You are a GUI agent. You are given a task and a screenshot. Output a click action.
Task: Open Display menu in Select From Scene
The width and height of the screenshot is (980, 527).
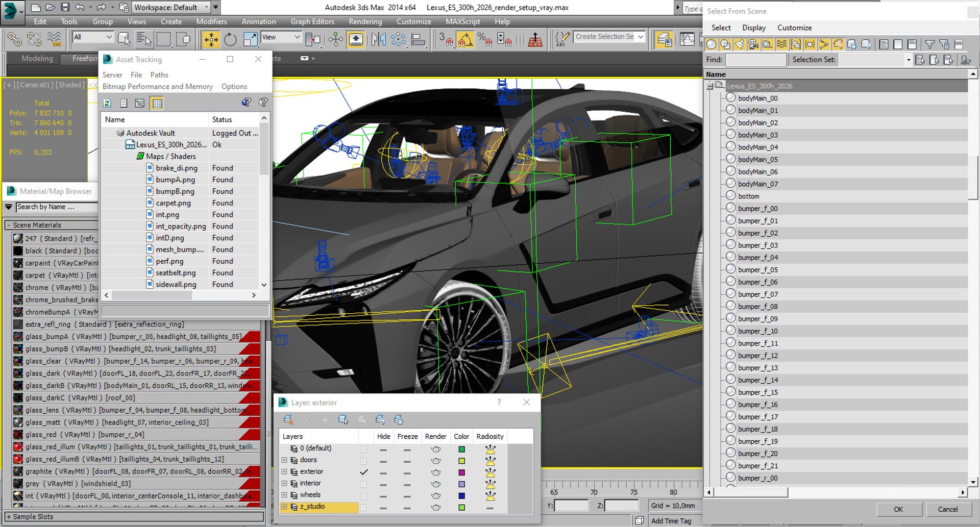pyautogui.click(x=754, y=28)
